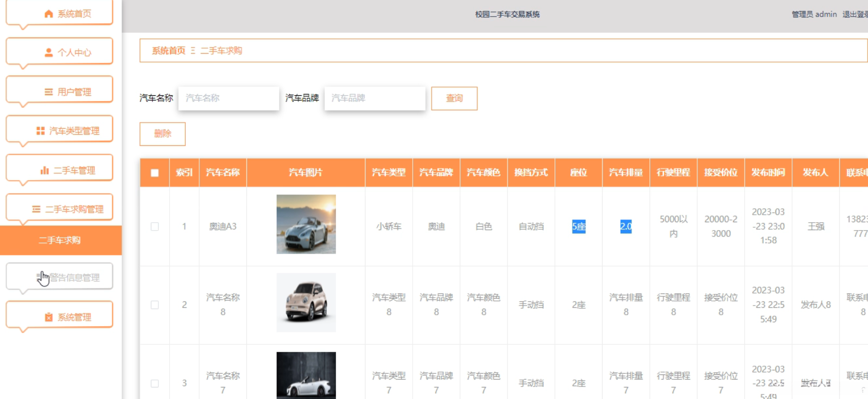The height and width of the screenshot is (399, 868).
Task: Click the 5000以内 mileage cell
Action: click(x=673, y=226)
